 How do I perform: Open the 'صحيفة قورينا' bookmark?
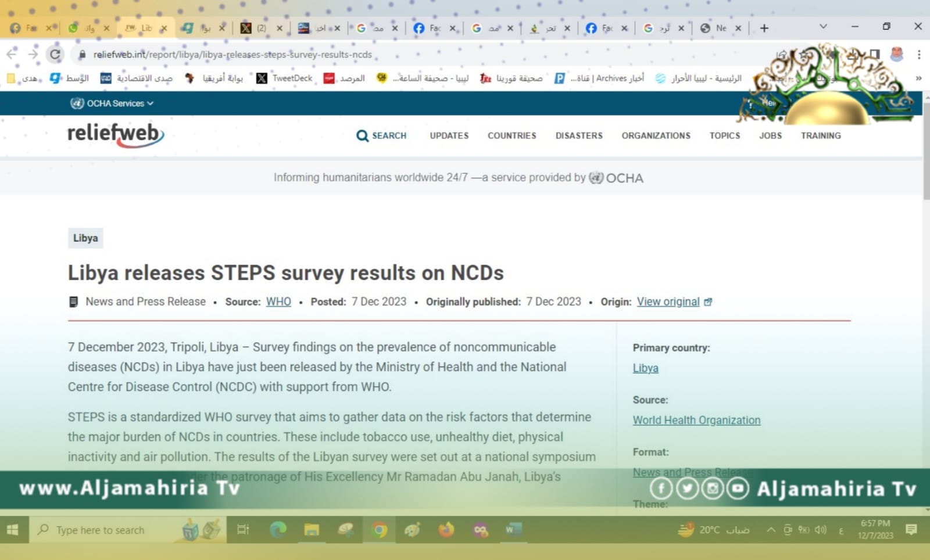click(x=512, y=78)
